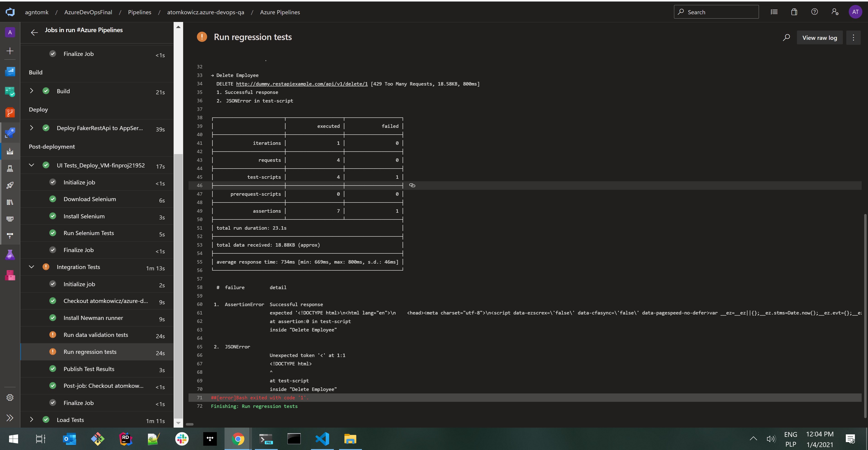Click the Azure Pipelines breadcrumb tab
Screen dimensions: 868x450
[x=280, y=12]
